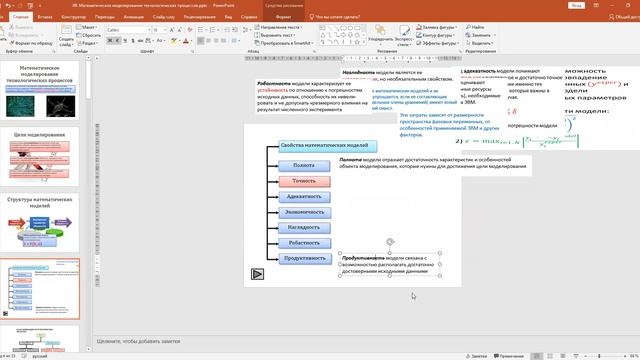Screen dimensions: 640x360
Task: Increase list indent level
Action: (x=235, y=30)
